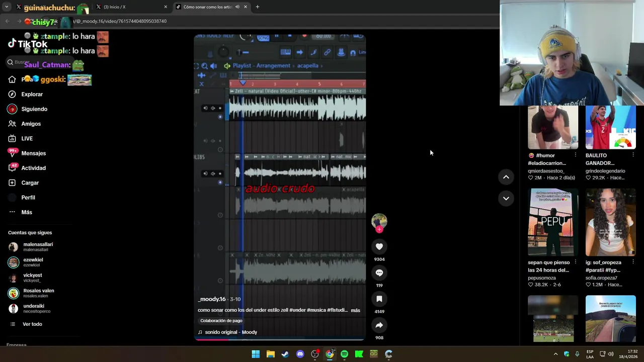Click the Colaboración de pago label
644x362 pixels.
221,321
